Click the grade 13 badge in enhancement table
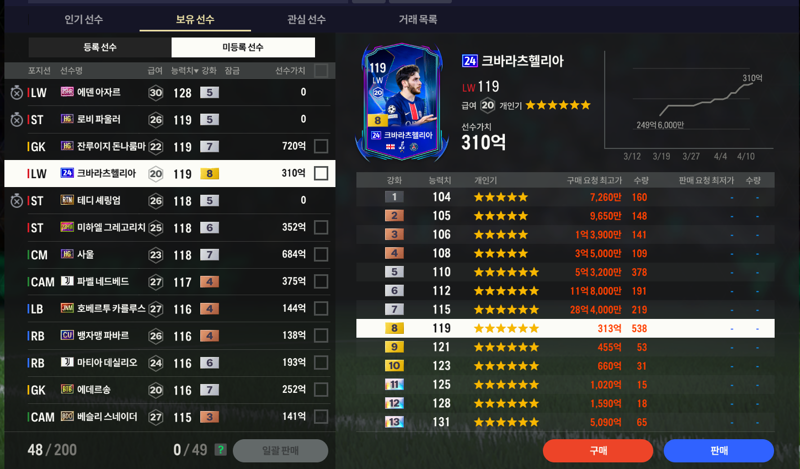Viewport: 800px width, 469px height. [394, 422]
